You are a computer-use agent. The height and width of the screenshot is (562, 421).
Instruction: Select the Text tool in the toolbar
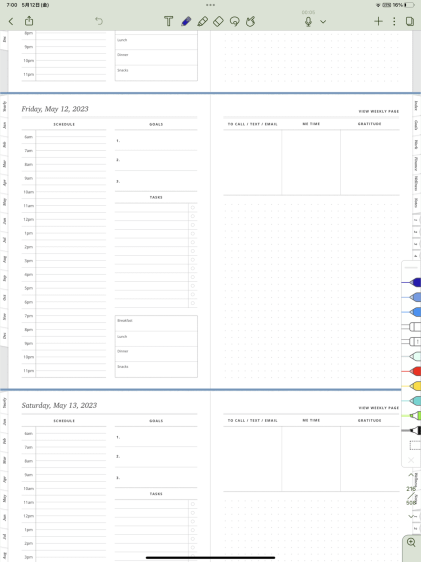pos(168,22)
